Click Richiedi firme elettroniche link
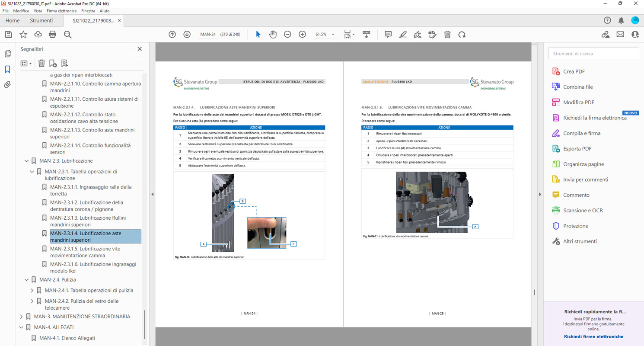Viewport: 644px width, 346px height. (x=593, y=336)
